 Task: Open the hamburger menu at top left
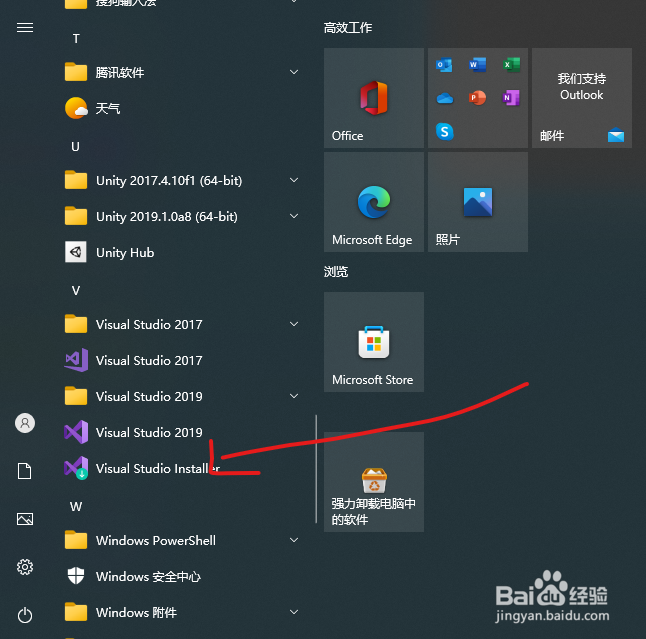[25, 28]
